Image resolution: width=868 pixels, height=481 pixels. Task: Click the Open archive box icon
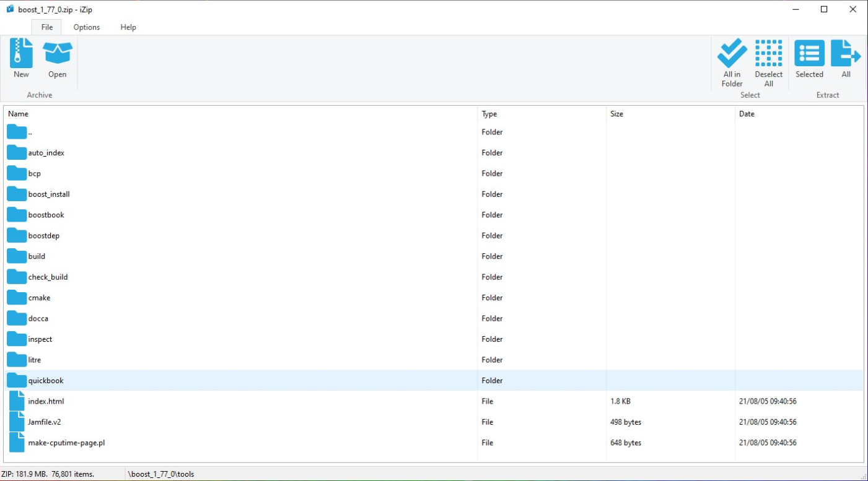58,53
